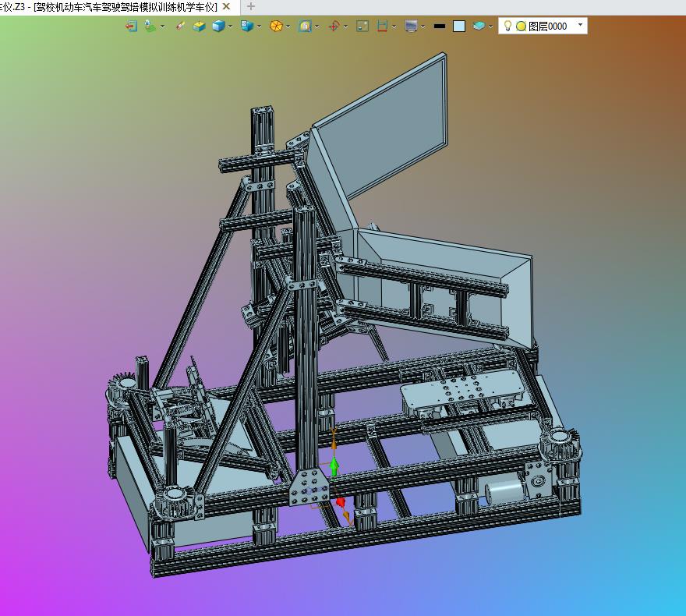Expand the arrow beside shaded cube icon

tap(230, 27)
